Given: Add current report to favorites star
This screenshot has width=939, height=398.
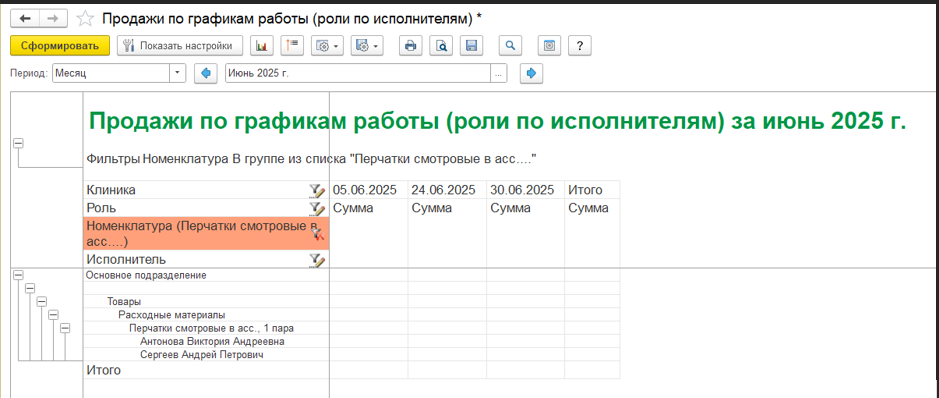Looking at the screenshot, I should [x=86, y=19].
